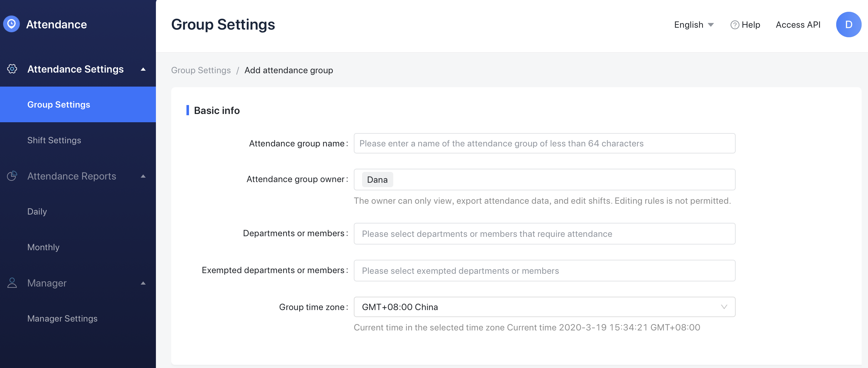Open the English language dropdown
868x368 pixels.
(693, 25)
